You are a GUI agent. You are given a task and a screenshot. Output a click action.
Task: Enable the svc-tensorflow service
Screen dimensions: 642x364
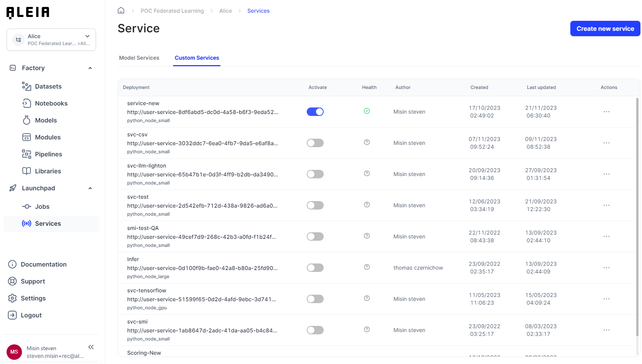tap(315, 299)
